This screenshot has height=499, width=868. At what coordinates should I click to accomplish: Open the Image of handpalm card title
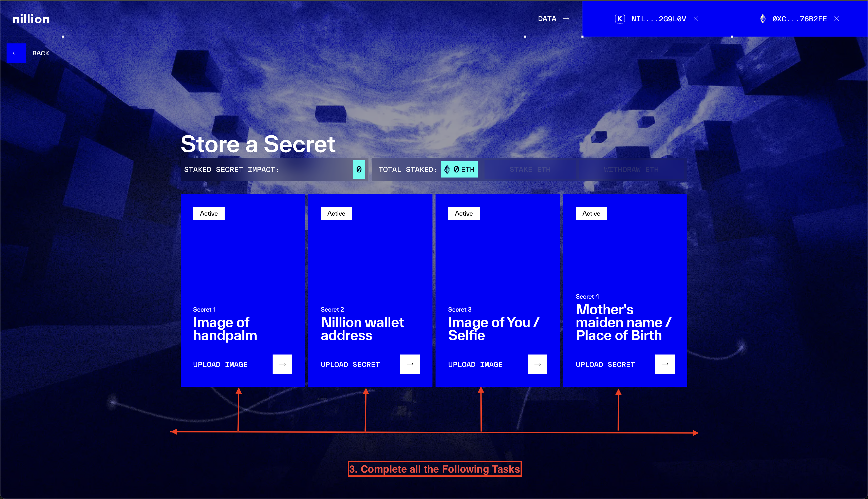[x=225, y=329]
